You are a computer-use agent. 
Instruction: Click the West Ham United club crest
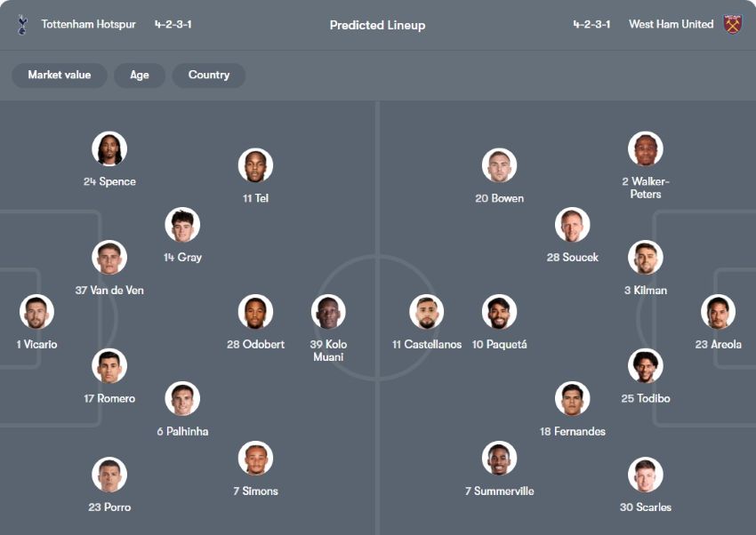732,25
